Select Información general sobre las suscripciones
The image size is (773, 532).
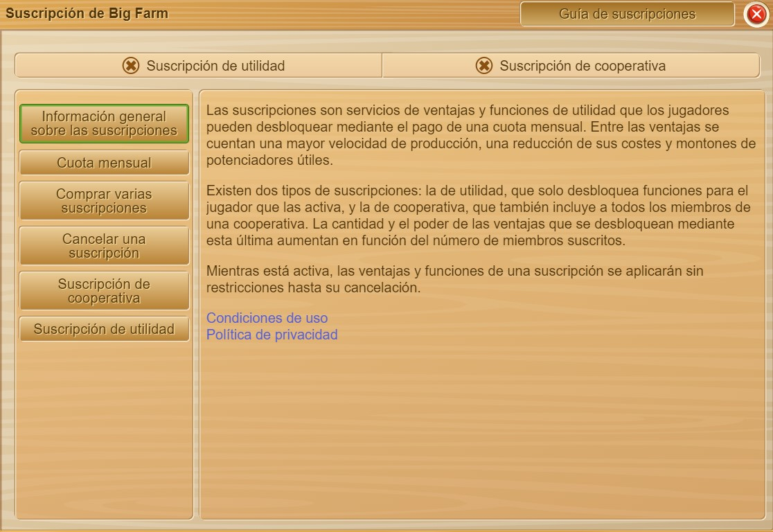[104, 123]
